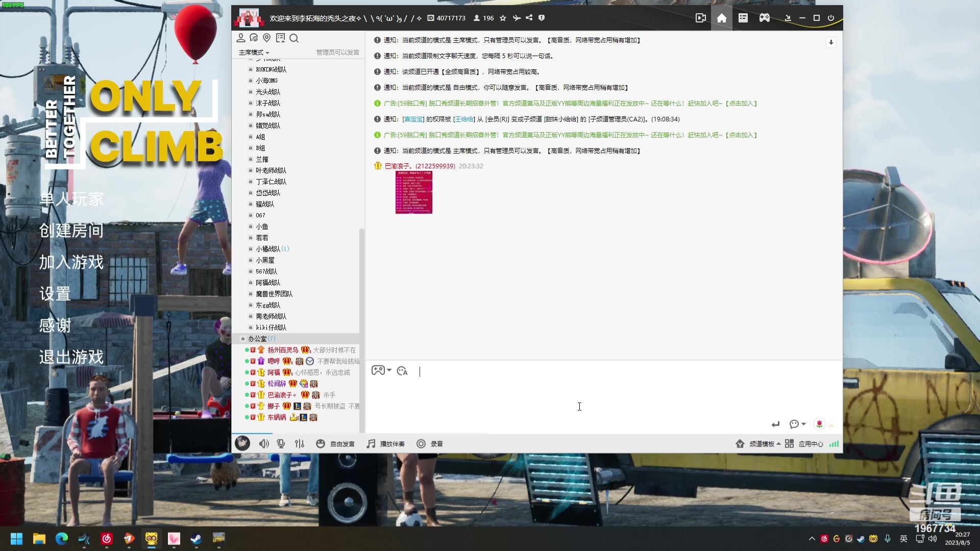Image resolution: width=980 pixels, height=551 pixels.
Task: Click the airplane invite icon in header
Action: 517,18
